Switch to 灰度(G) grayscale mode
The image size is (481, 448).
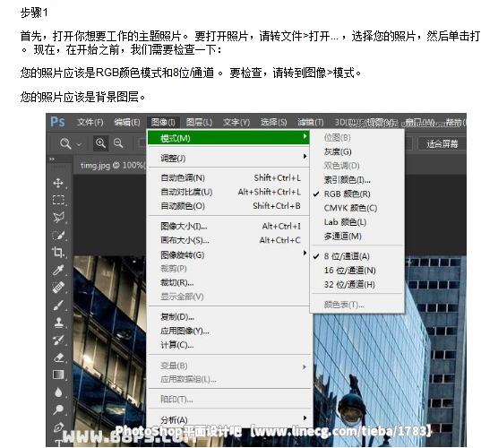[338, 151]
